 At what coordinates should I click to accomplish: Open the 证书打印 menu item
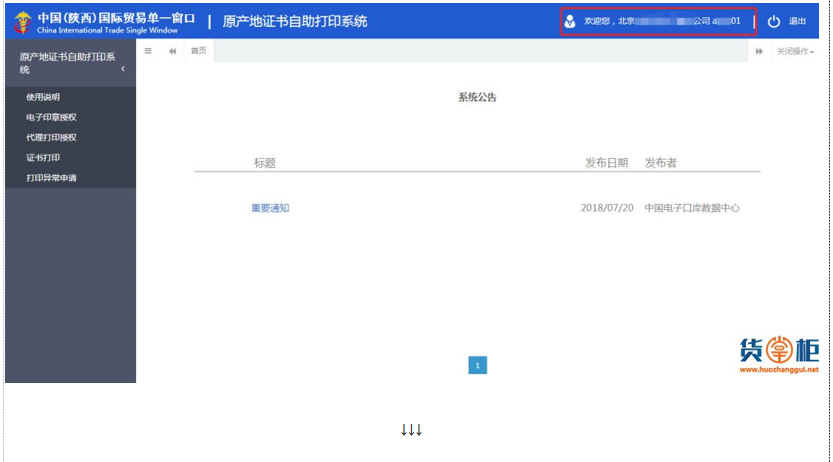point(43,158)
